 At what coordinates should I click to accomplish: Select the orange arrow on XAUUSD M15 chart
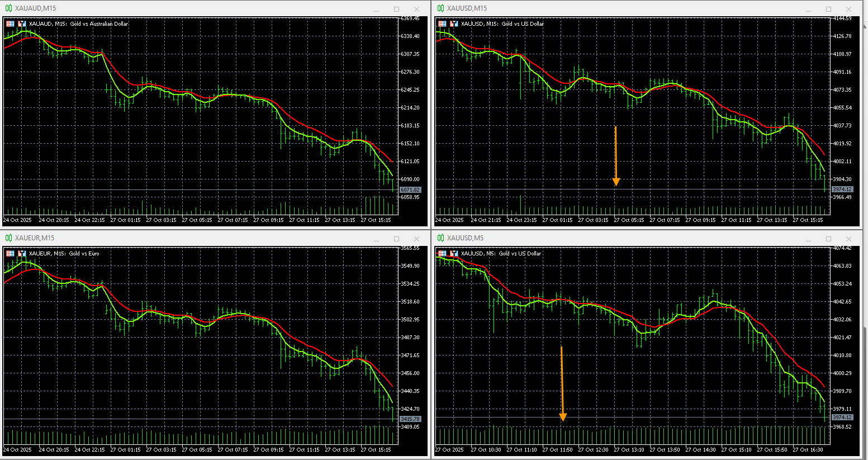click(616, 155)
